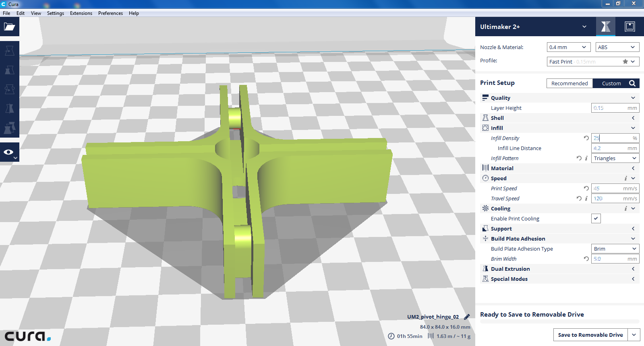Click the Shell category icon
Screen dimensions: 644x346
coord(485,118)
